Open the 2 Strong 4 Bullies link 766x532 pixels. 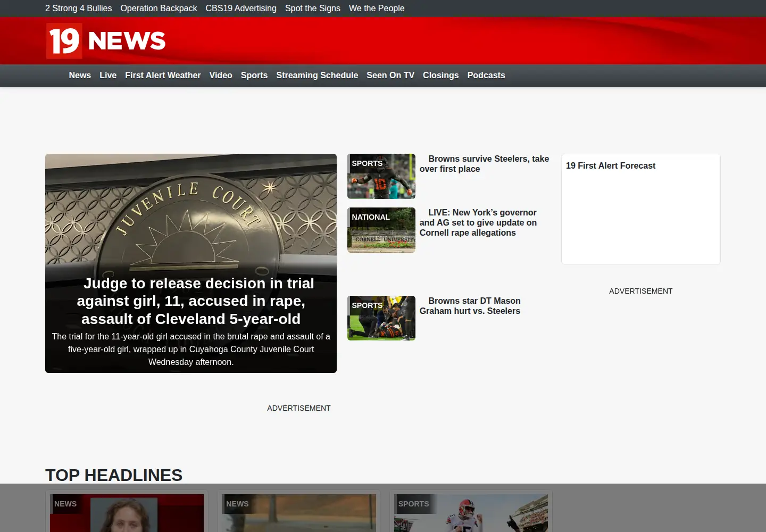coord(79,9)
